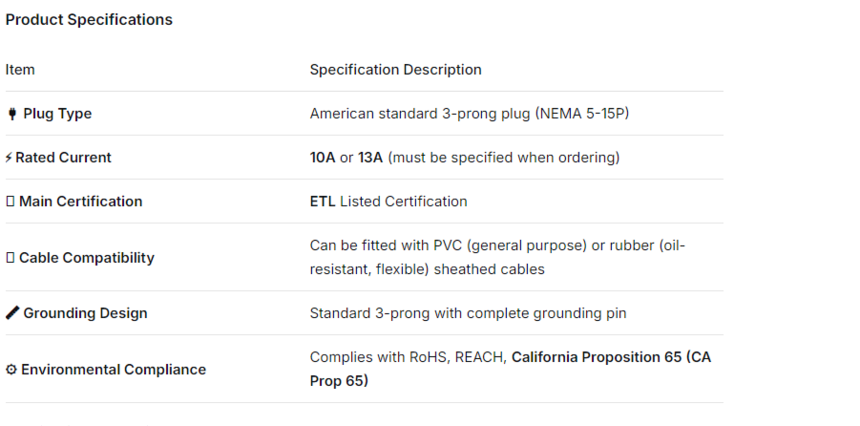This screenshot has width=860, height=426.
Task: Click the NEMA 5-15P plug description
Action: tap(469, 114)
